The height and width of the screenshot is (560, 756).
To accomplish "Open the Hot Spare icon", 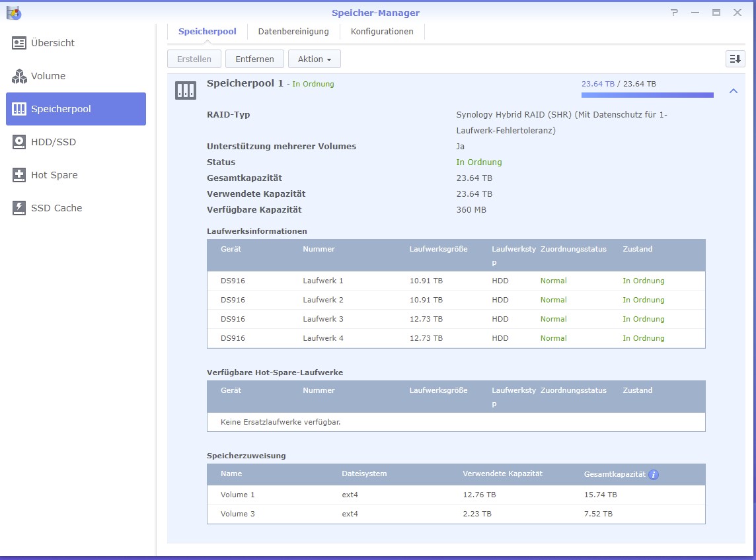I will coord(19,175).
